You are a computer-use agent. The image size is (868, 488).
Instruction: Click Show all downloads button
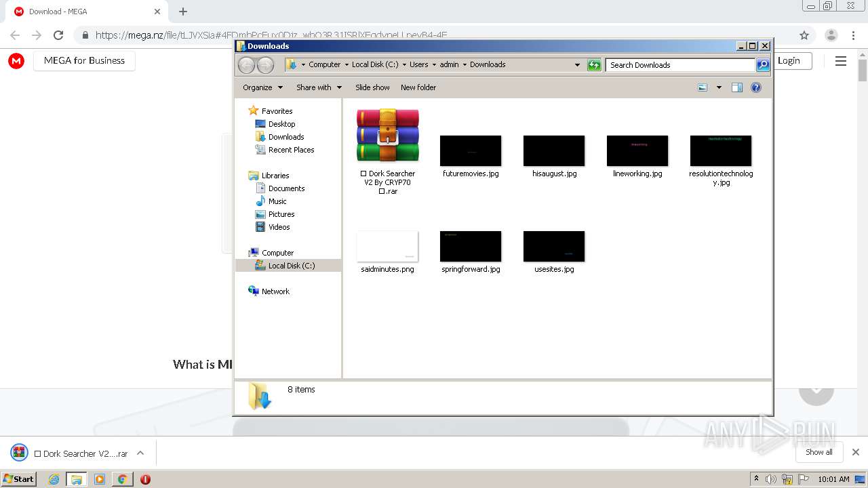(819, 452)
